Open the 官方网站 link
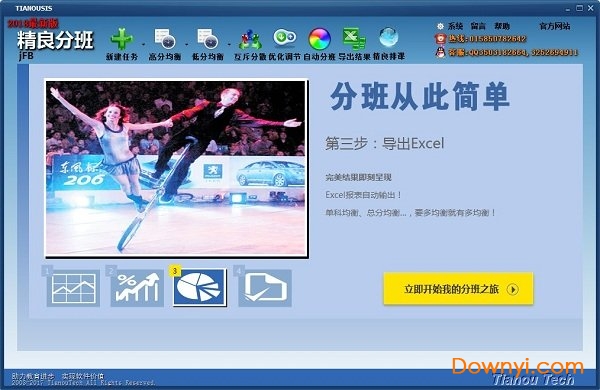This screenshot has width=600, height=390. [x=554, y=26]
